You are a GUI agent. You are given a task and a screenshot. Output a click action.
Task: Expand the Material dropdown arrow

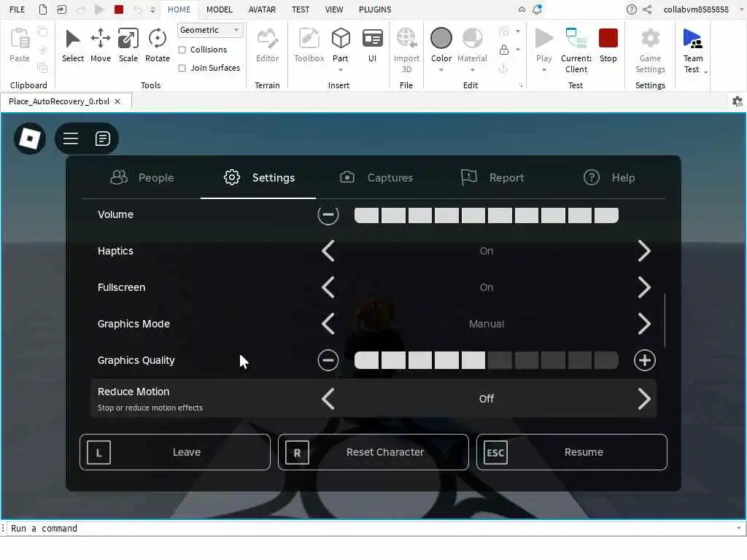click(x=472, y=71)
